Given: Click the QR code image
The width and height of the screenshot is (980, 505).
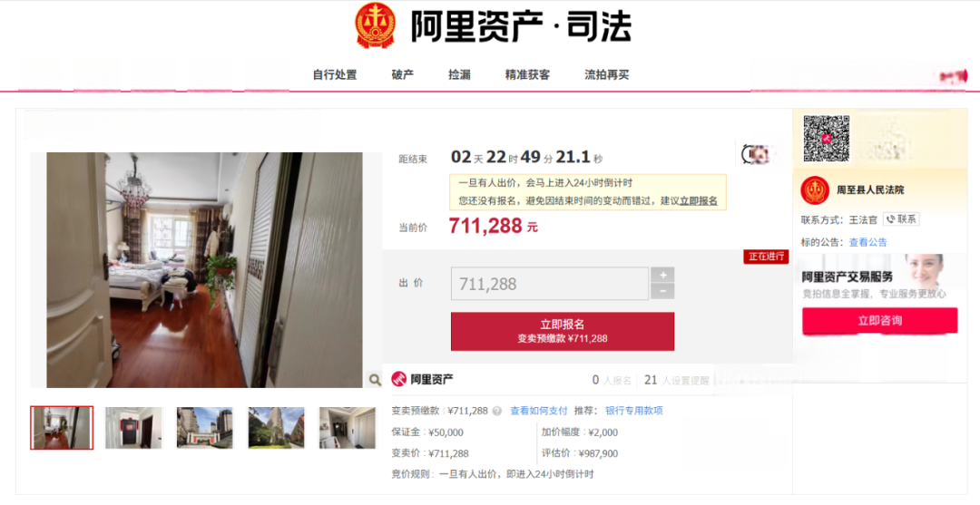Looking at the screenshot, I should click(827, 139).
